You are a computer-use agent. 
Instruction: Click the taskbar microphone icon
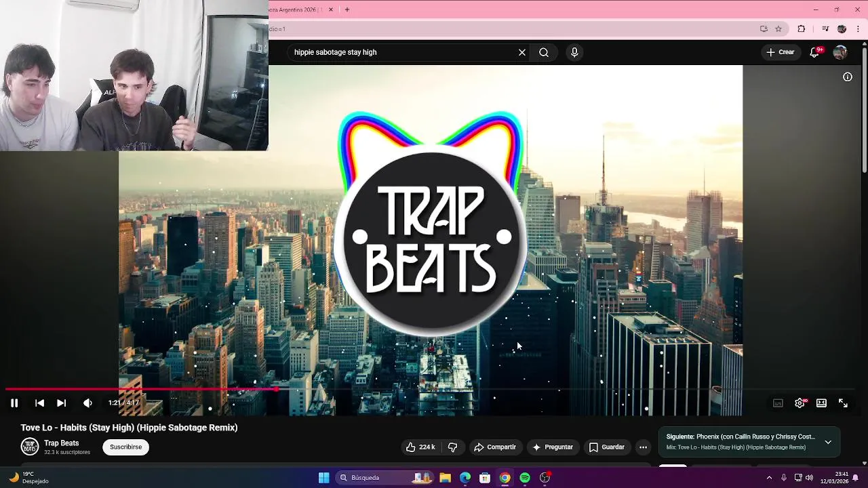point(784,478)
